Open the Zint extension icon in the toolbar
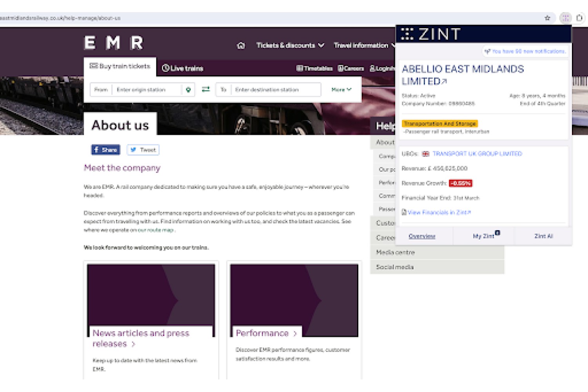588x392 pixels. coord(565,18)
